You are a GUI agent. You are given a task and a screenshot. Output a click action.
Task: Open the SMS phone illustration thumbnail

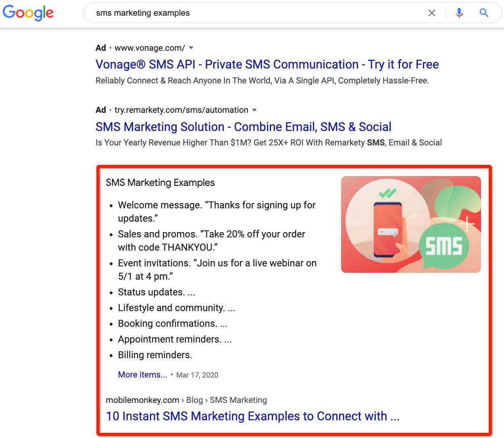click(x=411, y=224)
